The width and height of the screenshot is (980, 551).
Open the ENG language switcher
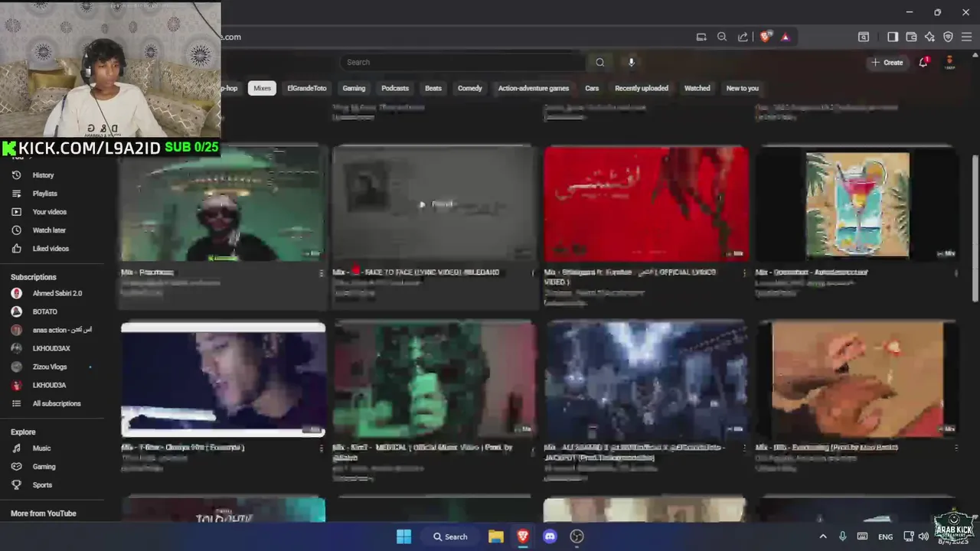[886, 537]
